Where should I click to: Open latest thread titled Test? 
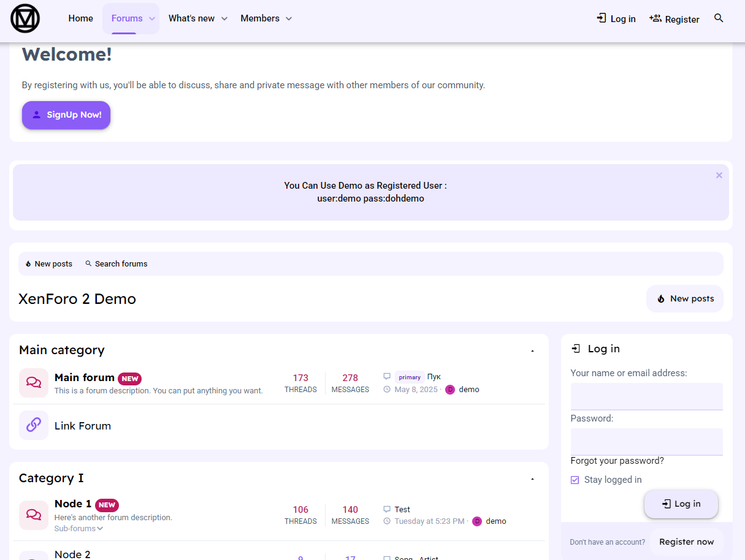(402, 509)
